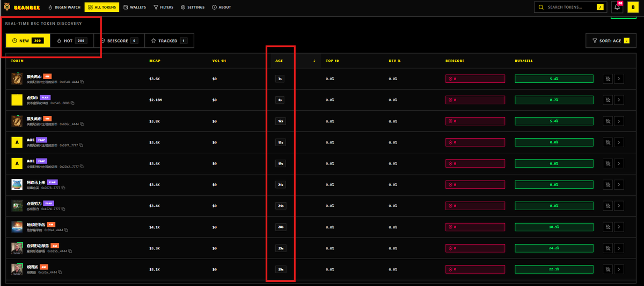
Task: Click the 4M badge on 0x9fa4...4444 token
Action: 51,224
